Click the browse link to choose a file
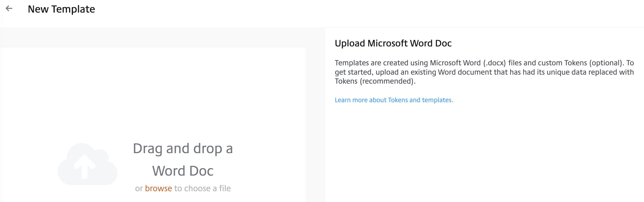644x202 pixels. (x=158, y=188)
